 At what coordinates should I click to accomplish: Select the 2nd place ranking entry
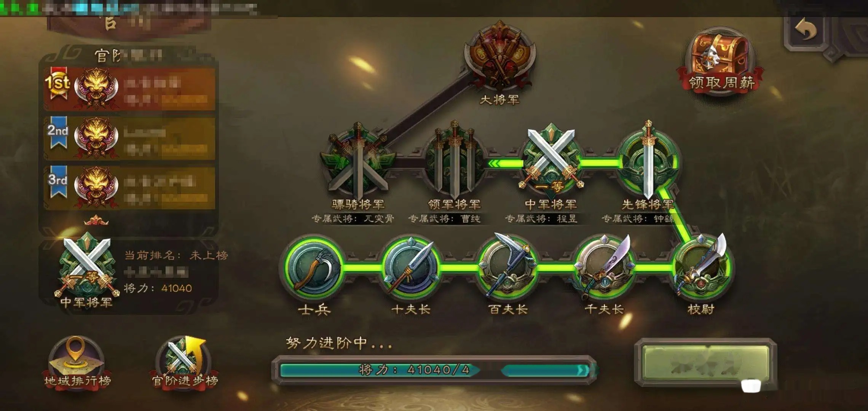[129, 138]
